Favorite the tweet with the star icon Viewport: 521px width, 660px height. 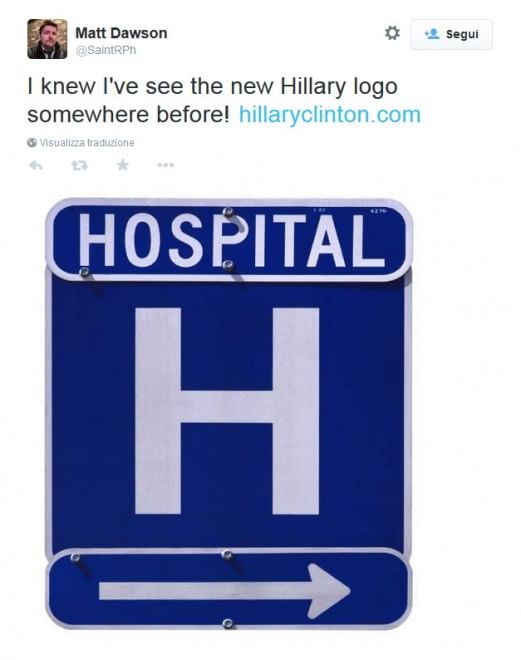click(x=122, y=165)
